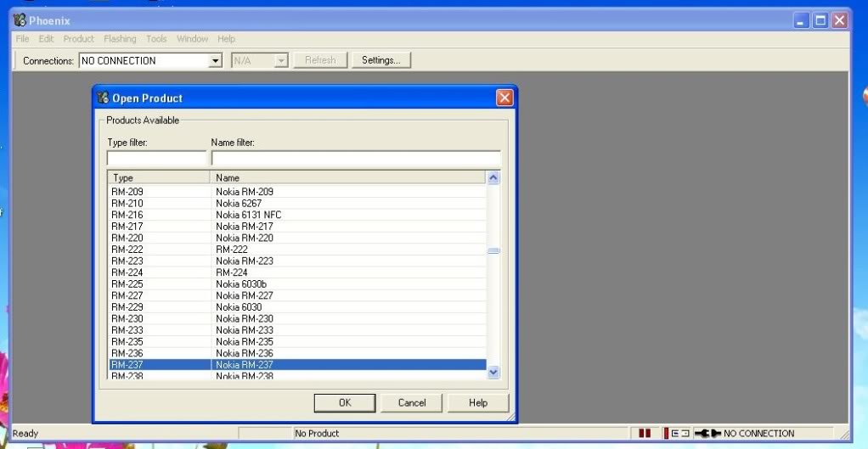Click the product list scroll up arrow

[x=493, y=178]
